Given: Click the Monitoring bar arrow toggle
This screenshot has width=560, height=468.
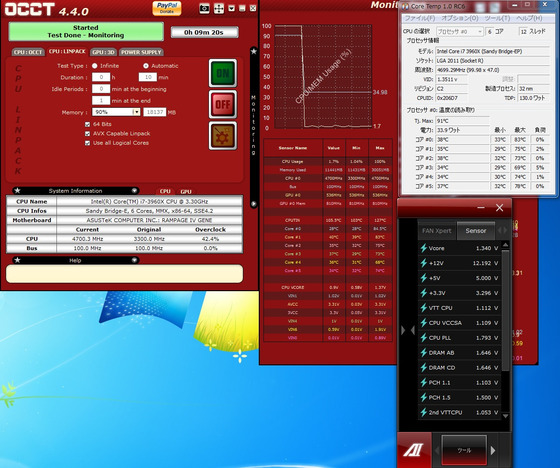Looking at the screenshot, I should pos(254,204).
